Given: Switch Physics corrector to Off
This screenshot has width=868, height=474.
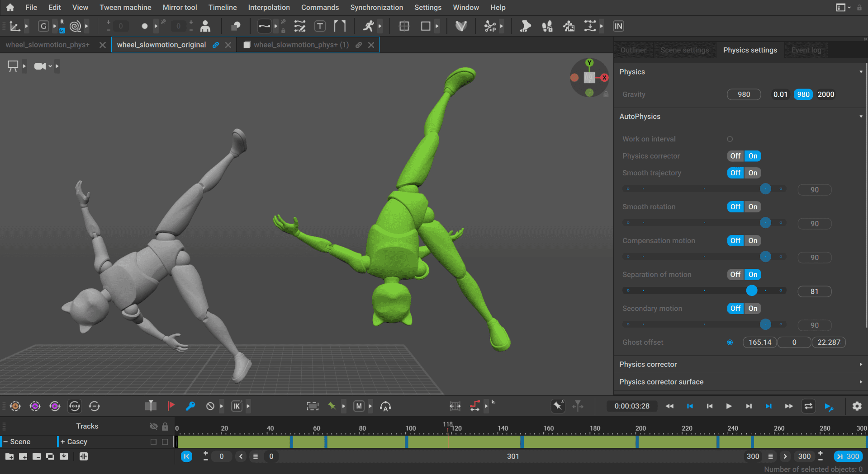Looking at the screenshot, I should 735,156.
